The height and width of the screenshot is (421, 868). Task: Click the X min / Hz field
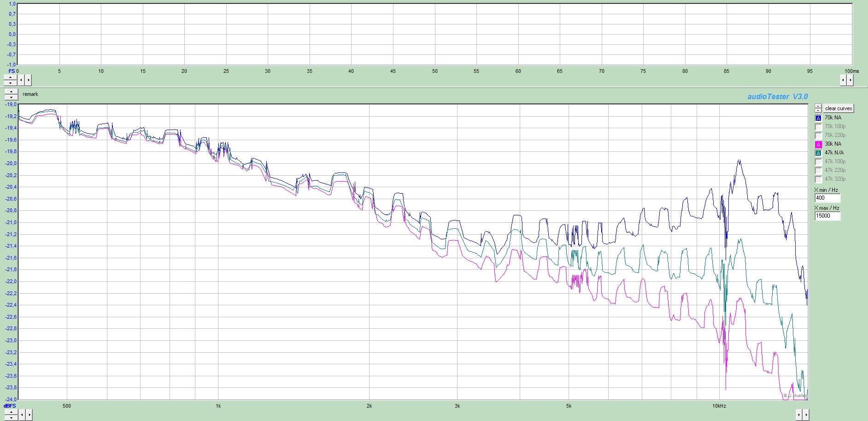(x=827, y=198)
